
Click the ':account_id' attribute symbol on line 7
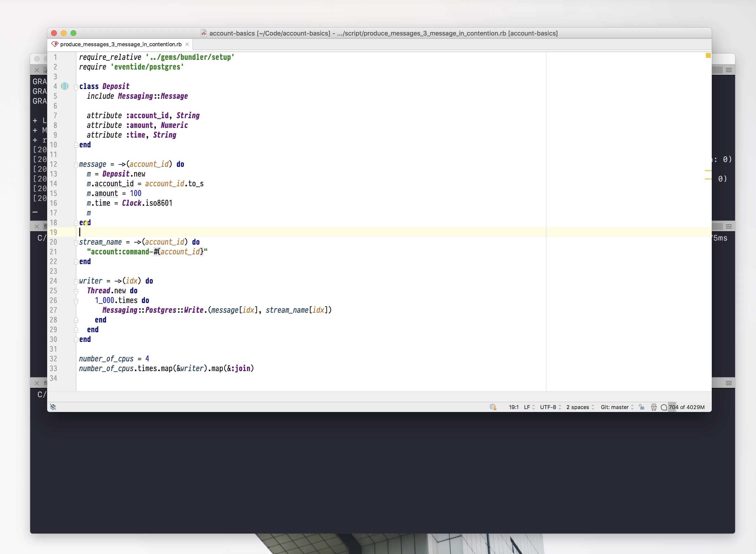148,116
